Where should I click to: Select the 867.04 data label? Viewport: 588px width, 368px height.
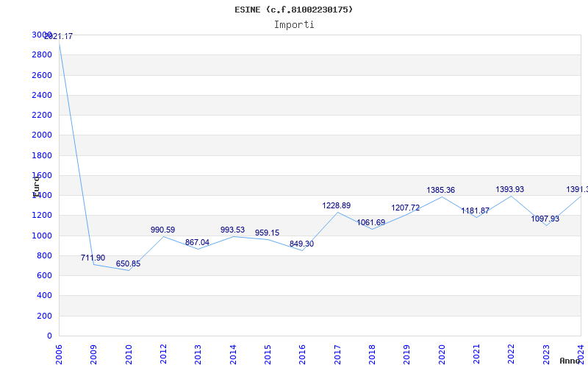coord(197,242)
